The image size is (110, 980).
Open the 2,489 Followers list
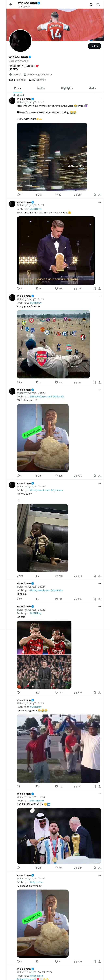[37, 80]
